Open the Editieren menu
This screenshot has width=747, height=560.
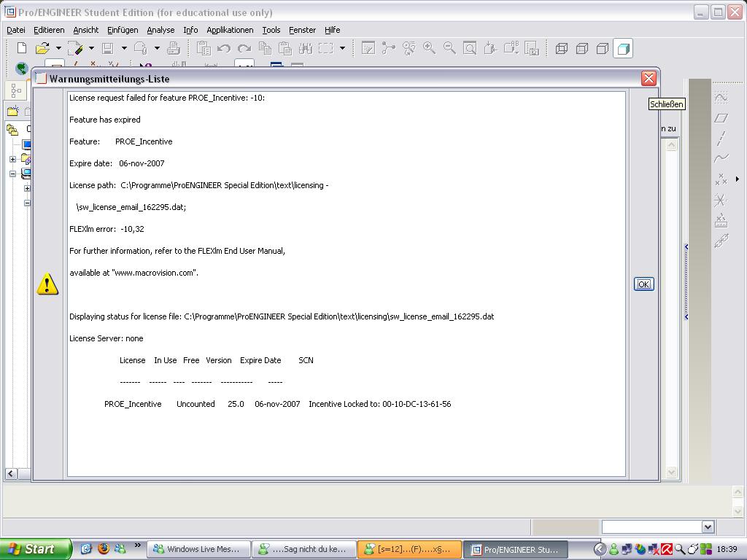49,30
